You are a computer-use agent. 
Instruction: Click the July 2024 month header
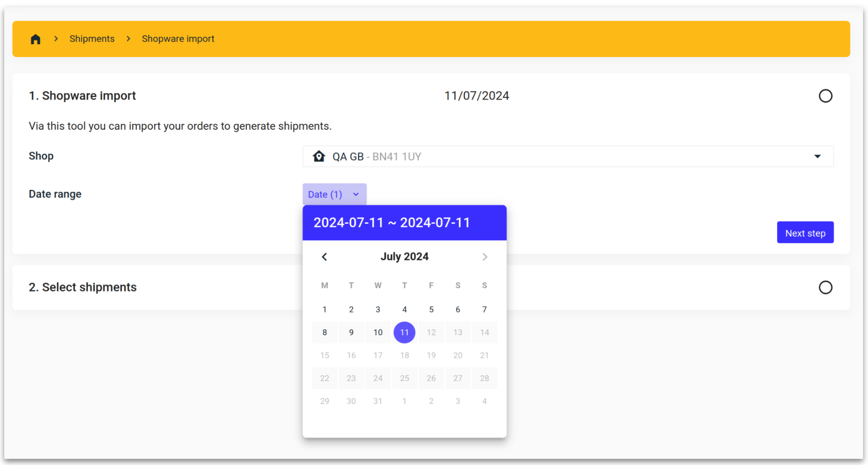click(x=404, y=256)
